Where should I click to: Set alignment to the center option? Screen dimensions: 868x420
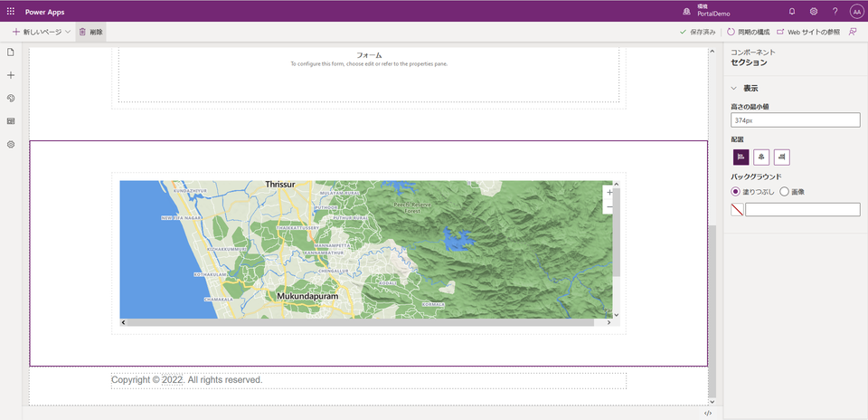click(761, 157)
